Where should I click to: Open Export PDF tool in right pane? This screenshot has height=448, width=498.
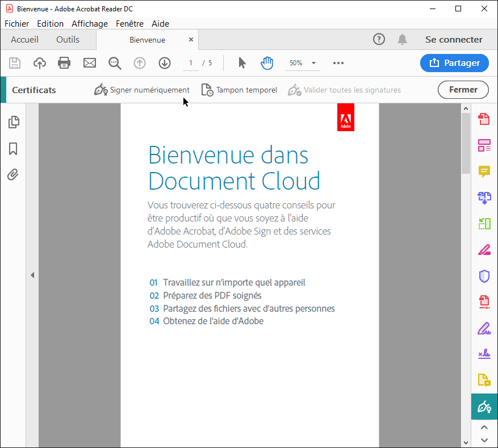[484, 119]
